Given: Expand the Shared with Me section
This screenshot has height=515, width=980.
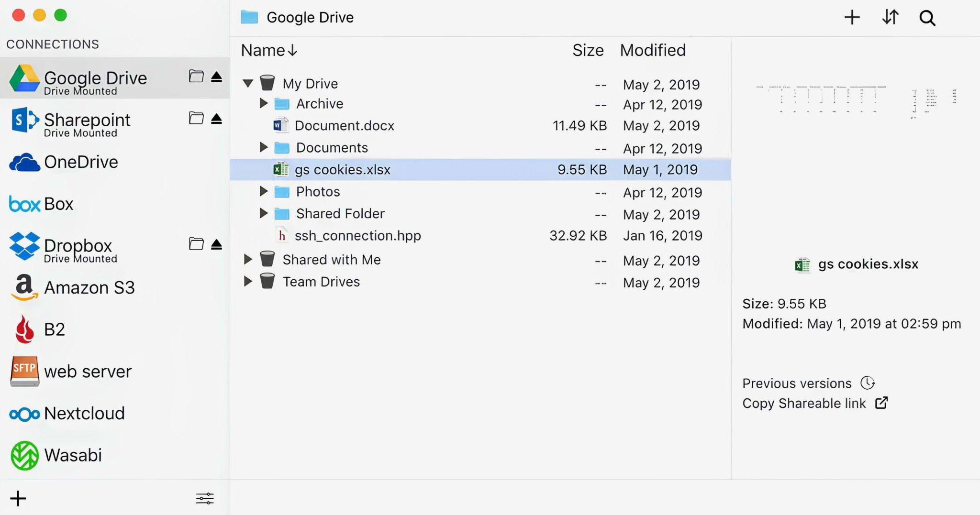Looking at the screenshot, I should pos(248,259).
